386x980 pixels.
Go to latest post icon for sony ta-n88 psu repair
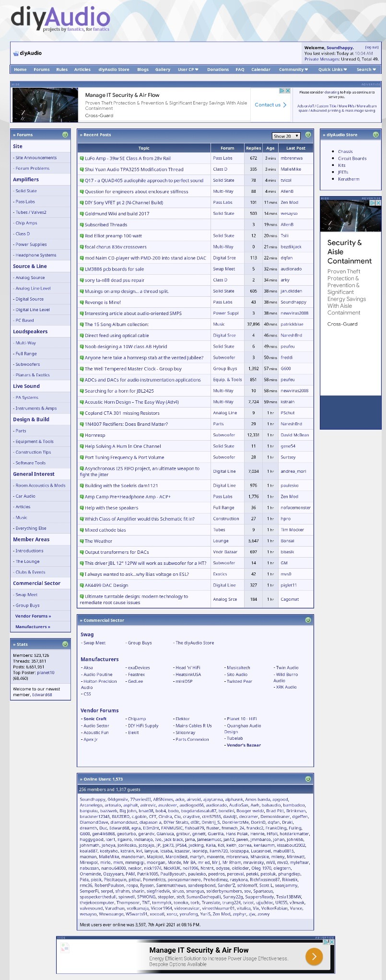click(82, 280)
